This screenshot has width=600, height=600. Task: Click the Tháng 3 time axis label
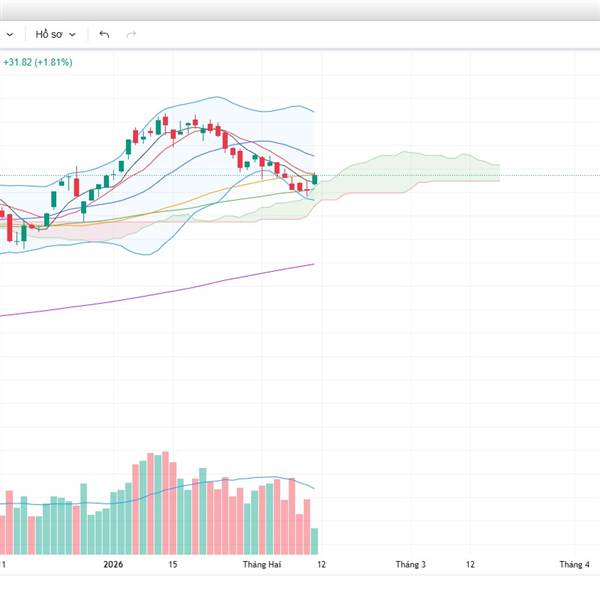410,565
